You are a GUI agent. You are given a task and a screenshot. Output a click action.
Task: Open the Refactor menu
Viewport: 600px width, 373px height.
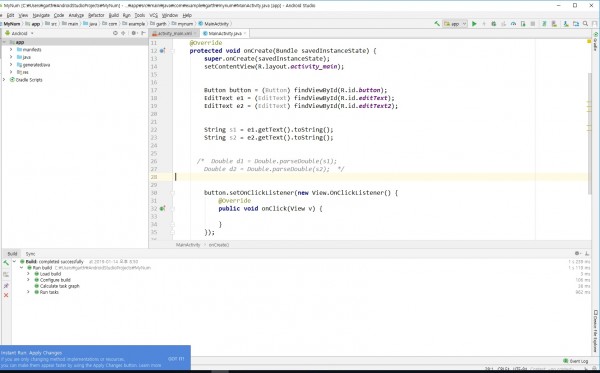coord(96,15)
